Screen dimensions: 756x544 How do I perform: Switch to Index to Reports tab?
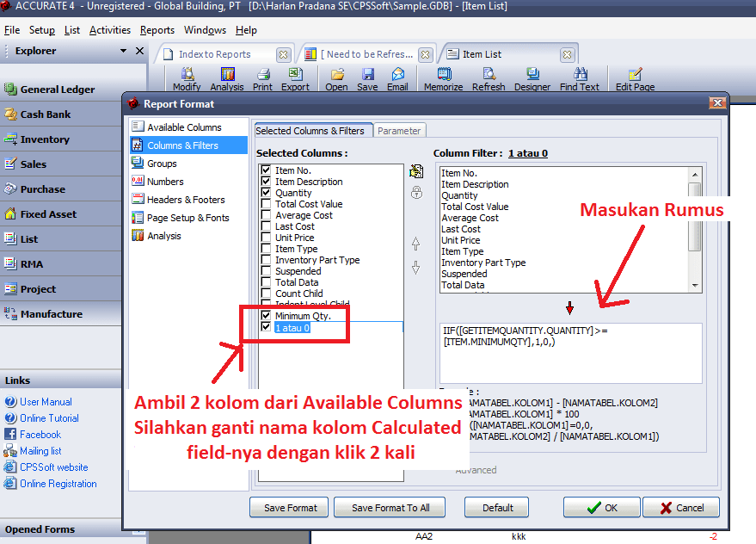214,54
